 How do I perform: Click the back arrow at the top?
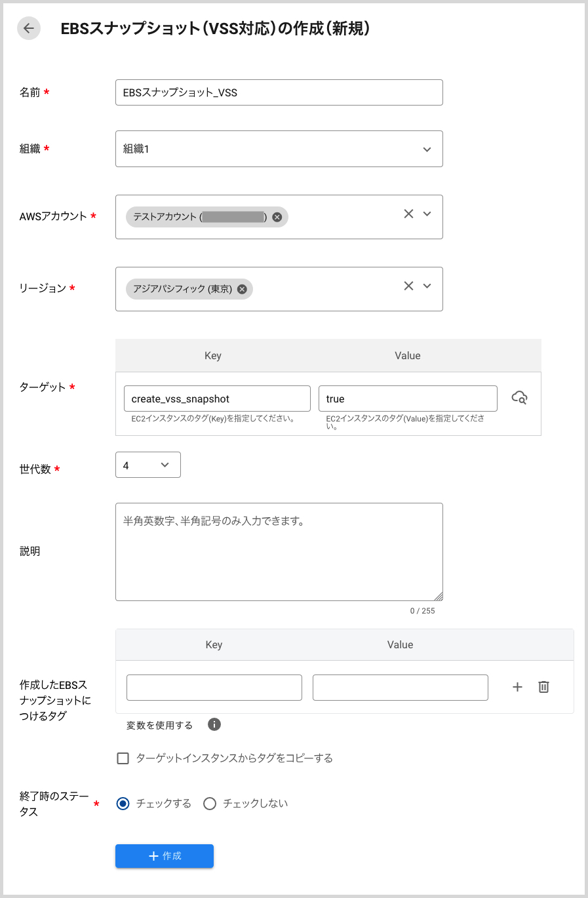[x=28, y=28]
